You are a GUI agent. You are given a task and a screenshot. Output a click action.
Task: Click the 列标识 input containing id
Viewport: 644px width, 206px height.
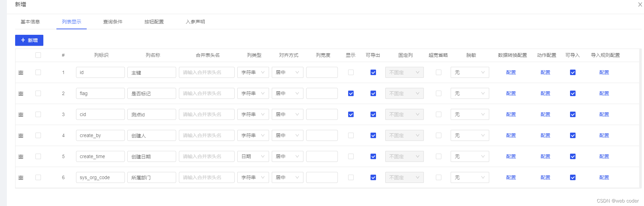[100, 72]
